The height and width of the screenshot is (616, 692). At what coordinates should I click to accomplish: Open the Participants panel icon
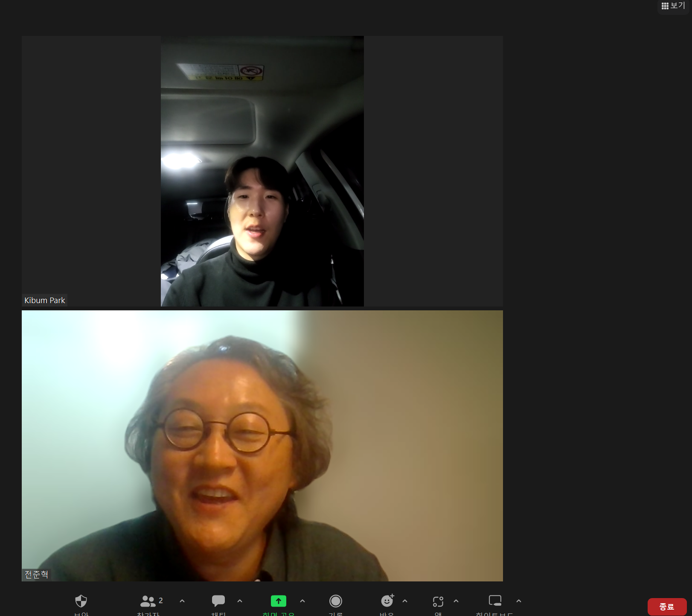click(x=148, y=601)
